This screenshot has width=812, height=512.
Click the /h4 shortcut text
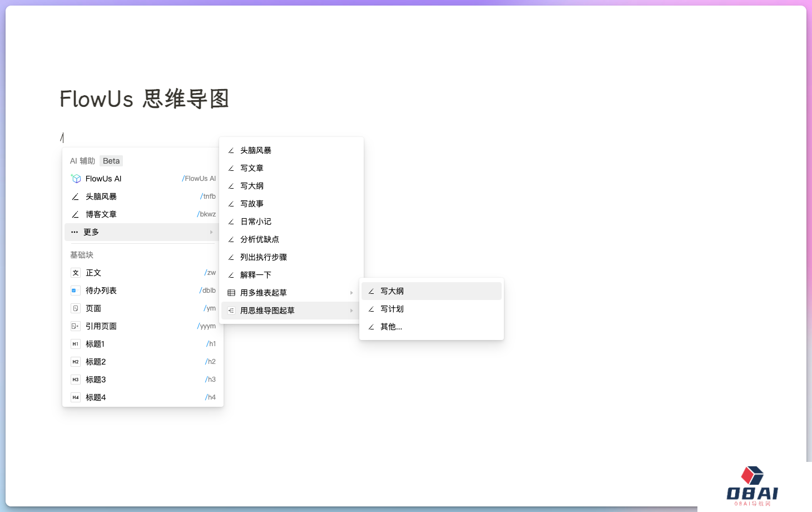click(x=210, y=397)
